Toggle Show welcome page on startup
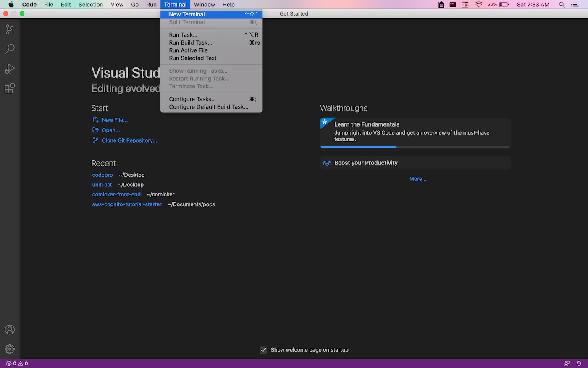 (263, 350)
